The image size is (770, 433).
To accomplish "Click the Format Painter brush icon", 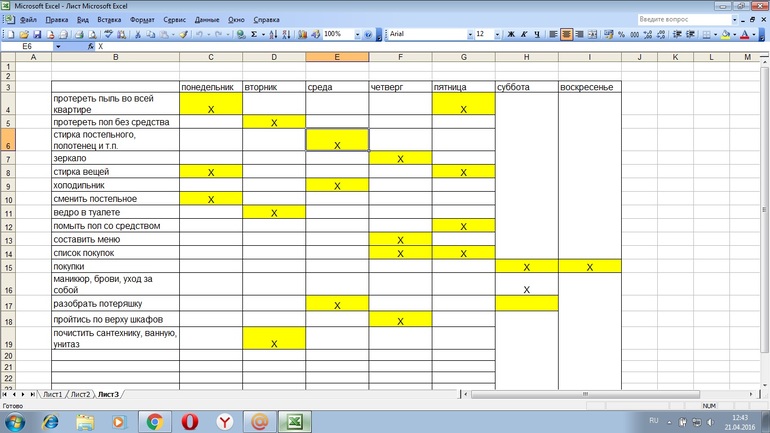I will point(183,34).
